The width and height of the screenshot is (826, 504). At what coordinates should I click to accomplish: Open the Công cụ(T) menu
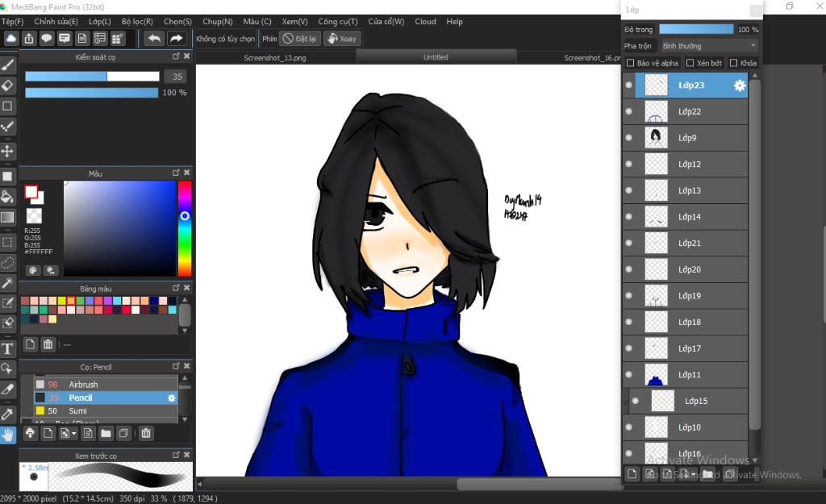(338, 22)
